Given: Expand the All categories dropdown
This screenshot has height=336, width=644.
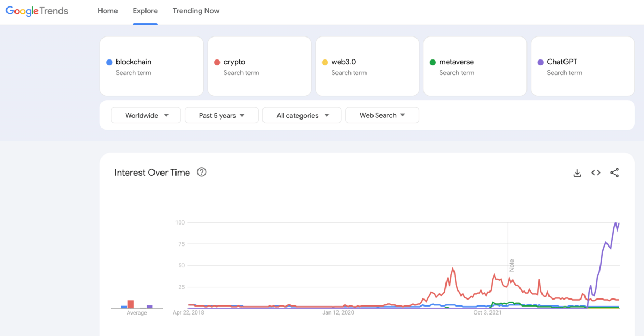Looking at the screenshot, I should [302, 115].
